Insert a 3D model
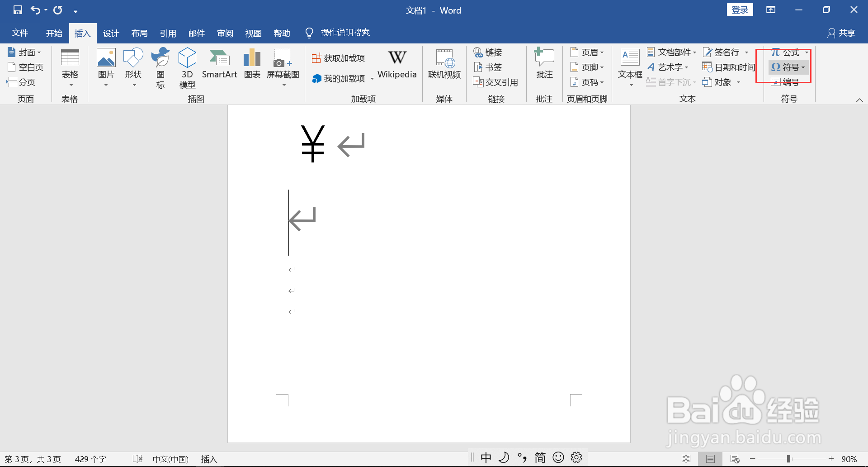The height and width of the screenshot is (467, 868). click(187, 67)
